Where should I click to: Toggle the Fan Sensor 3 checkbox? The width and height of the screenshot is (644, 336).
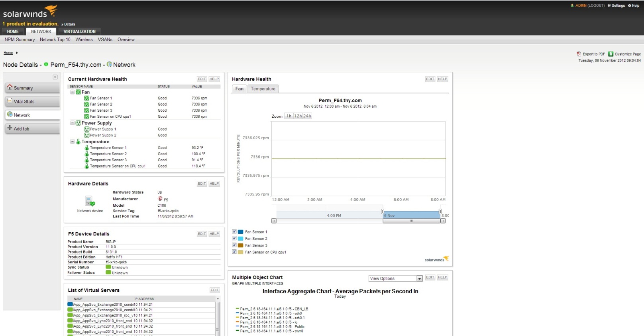coord(234,245)
